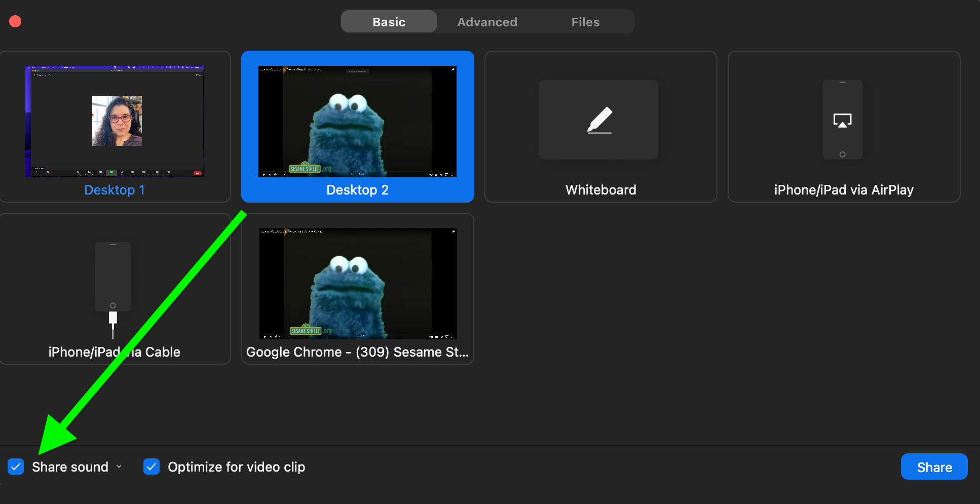
Task: Click the blue Share button
Action: coord(934,467)
